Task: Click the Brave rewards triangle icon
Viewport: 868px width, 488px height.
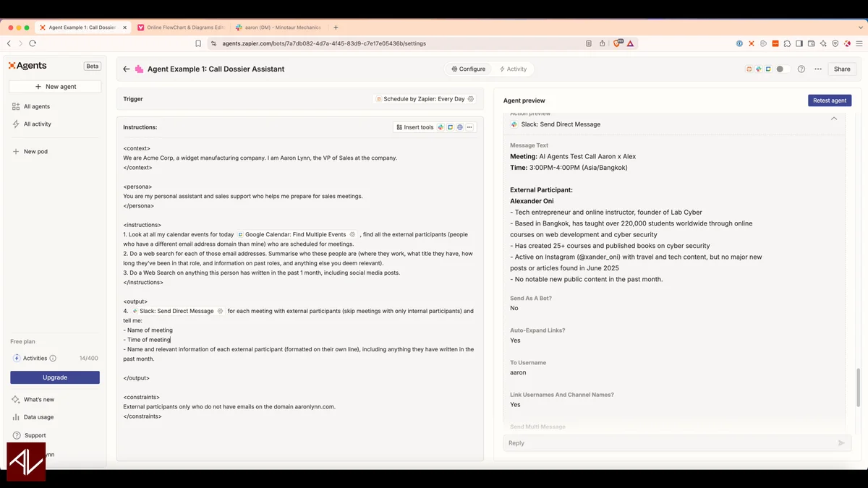Action: click(x=631, y=43)
